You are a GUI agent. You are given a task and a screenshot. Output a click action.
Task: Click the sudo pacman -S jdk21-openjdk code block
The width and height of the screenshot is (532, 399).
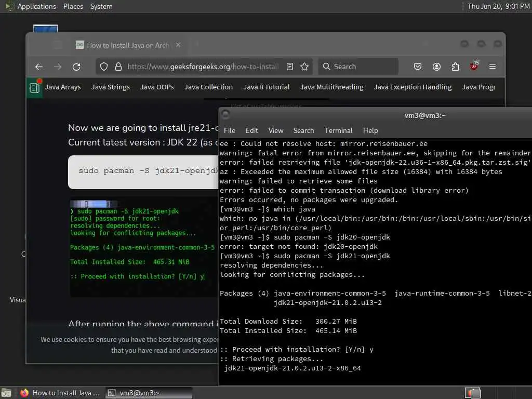pos(143,172)
